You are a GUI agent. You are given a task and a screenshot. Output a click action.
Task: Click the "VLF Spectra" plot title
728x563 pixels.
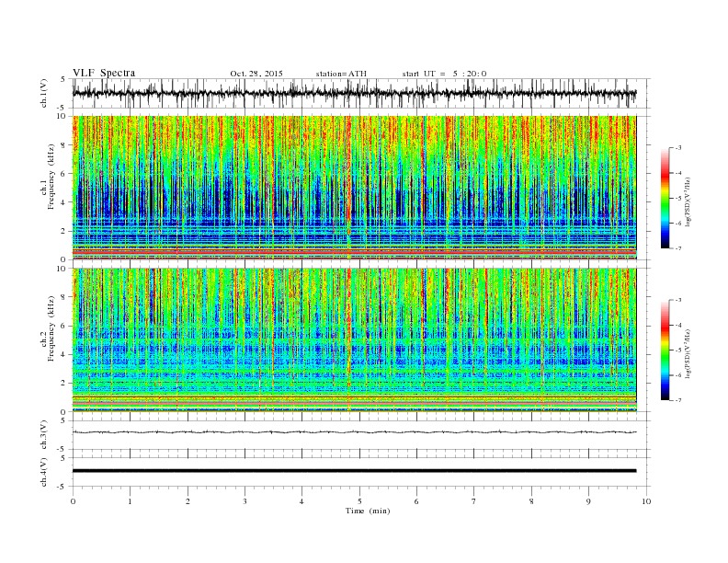[x=104, y=73]
